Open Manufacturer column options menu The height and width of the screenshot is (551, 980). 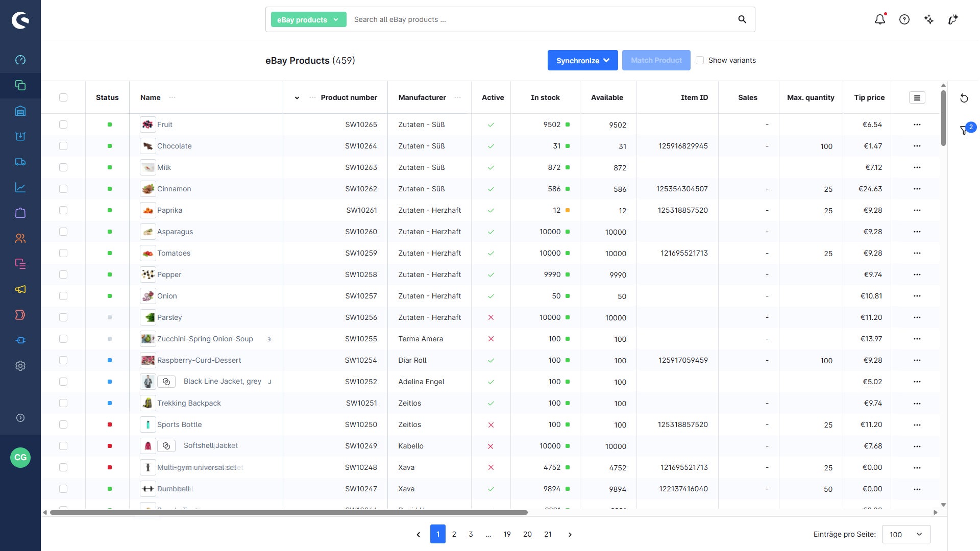point(457,97)
